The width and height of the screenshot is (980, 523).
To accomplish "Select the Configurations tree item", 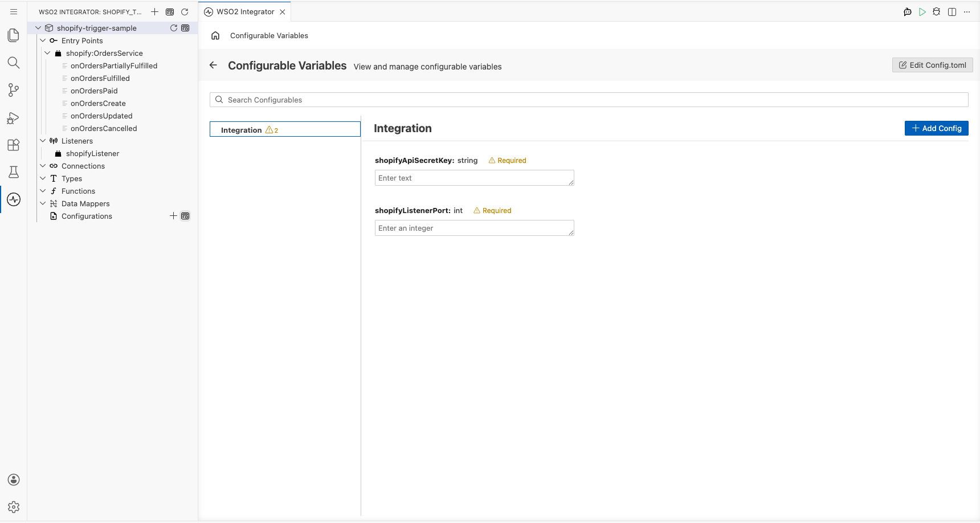I will tap(87, 216).
